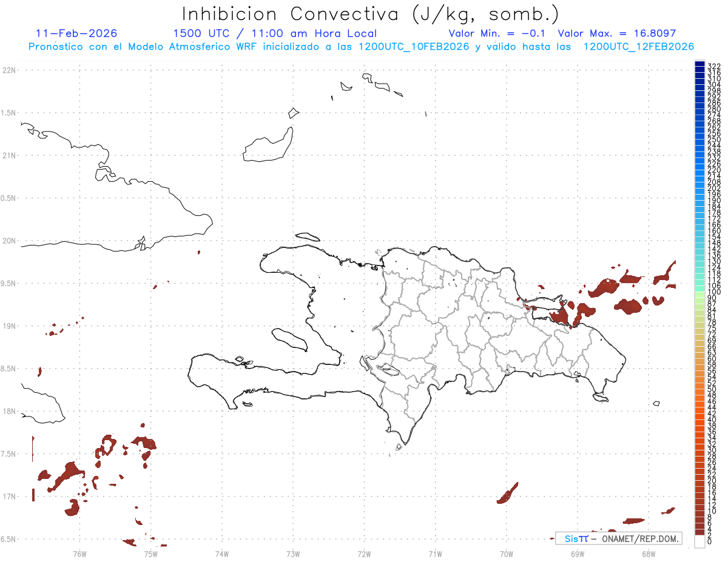Click the '76W' longitude label
The image size is (728, 562).
79,553
